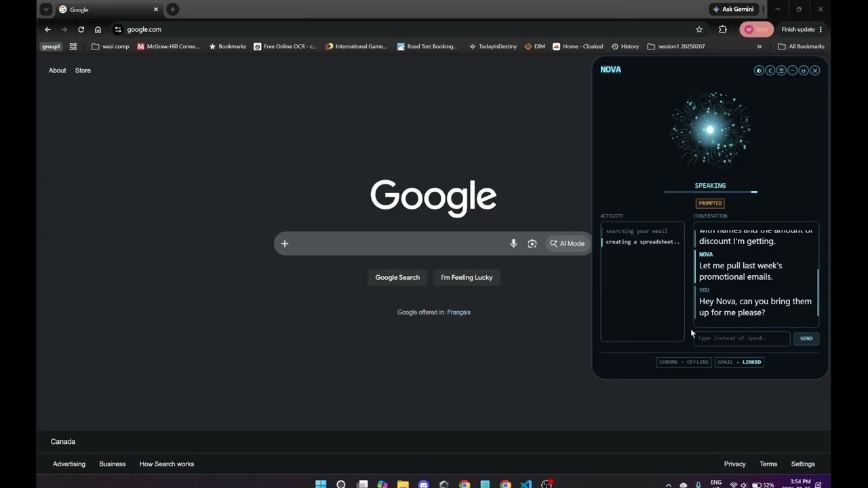Open the tab search dropdown arrow

[x=45, y=9]
